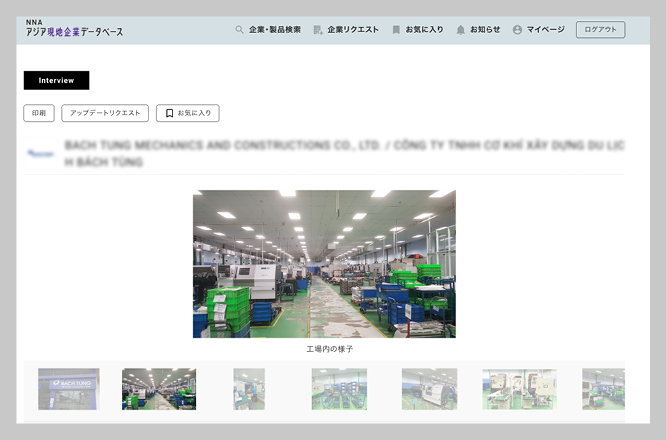The height and width of the screenshot is (440, 667).
Task: Open 企業リクエスト menu item
Action: (x=353, y=30)
